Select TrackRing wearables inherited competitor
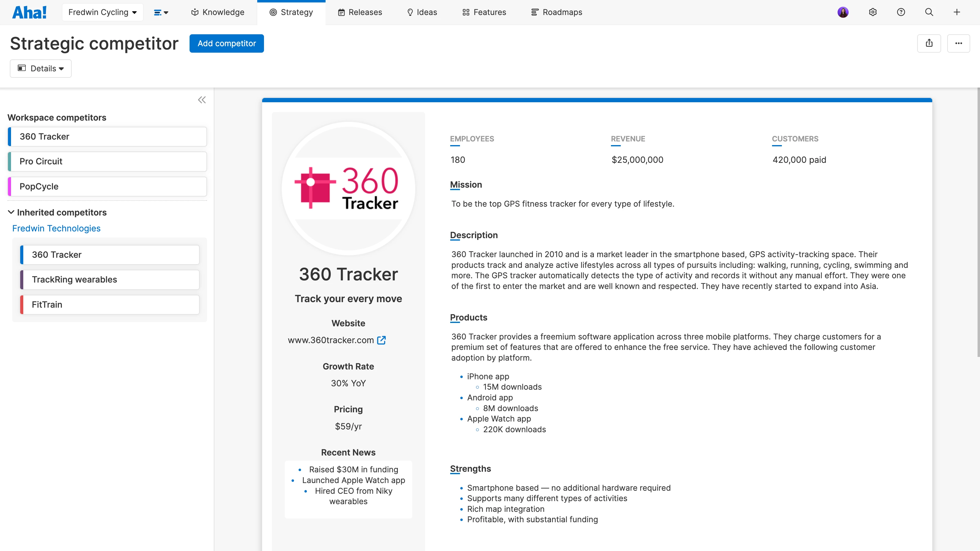This screenshot has height=551, width=980. point(110,279)
